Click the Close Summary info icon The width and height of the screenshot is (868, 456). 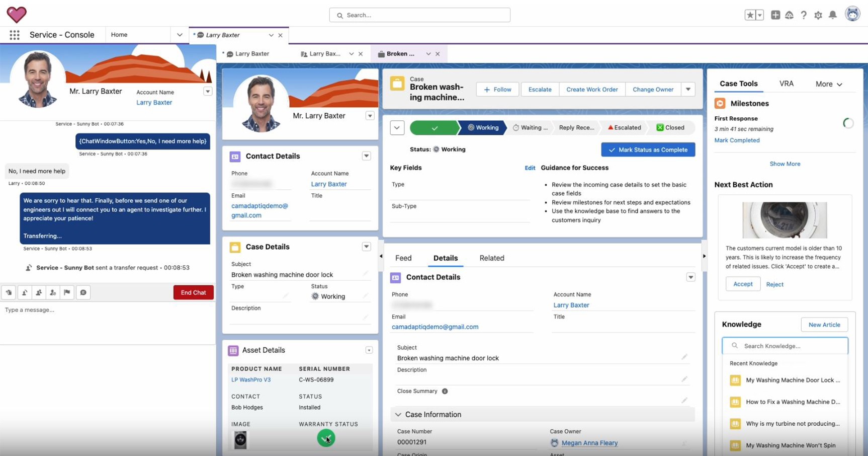pos(445,391)
